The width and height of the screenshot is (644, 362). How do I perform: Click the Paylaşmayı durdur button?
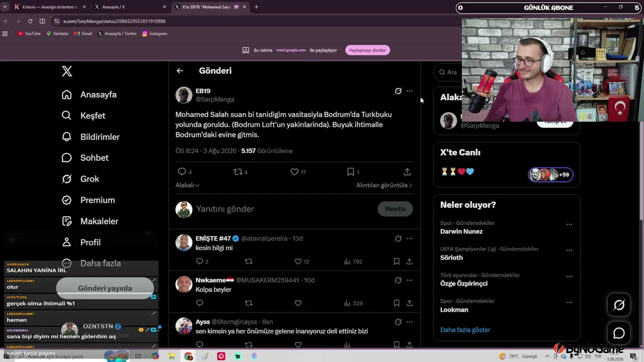(x=368, y=50)
